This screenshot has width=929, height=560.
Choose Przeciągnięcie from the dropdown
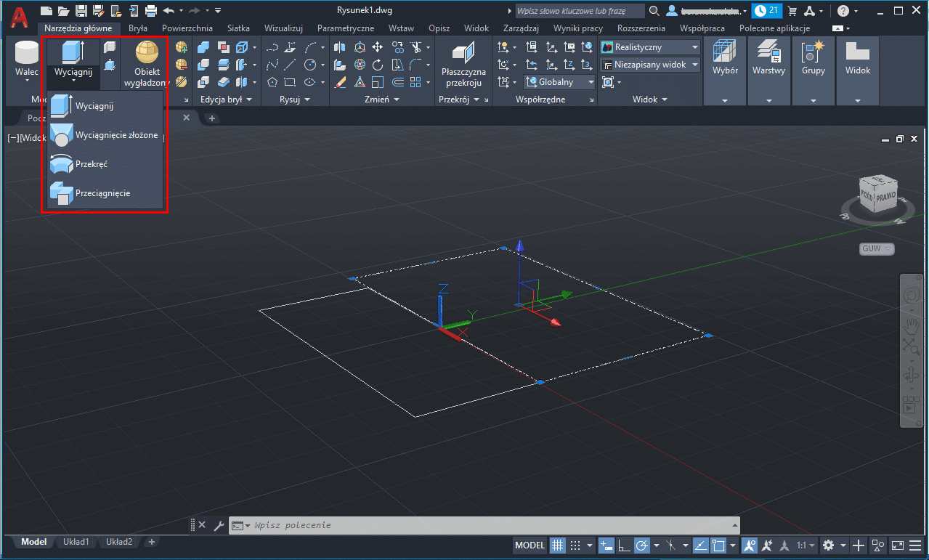pos(104,193)
